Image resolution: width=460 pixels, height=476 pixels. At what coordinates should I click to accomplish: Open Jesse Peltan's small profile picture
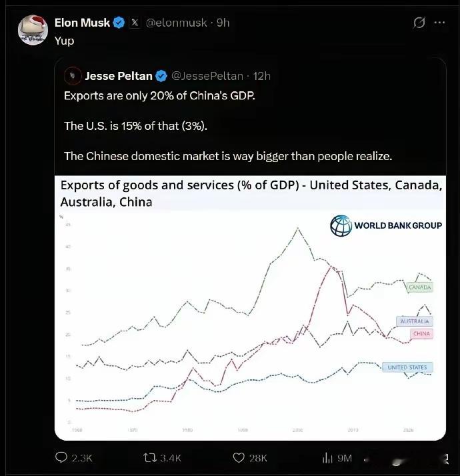(73, 75)
